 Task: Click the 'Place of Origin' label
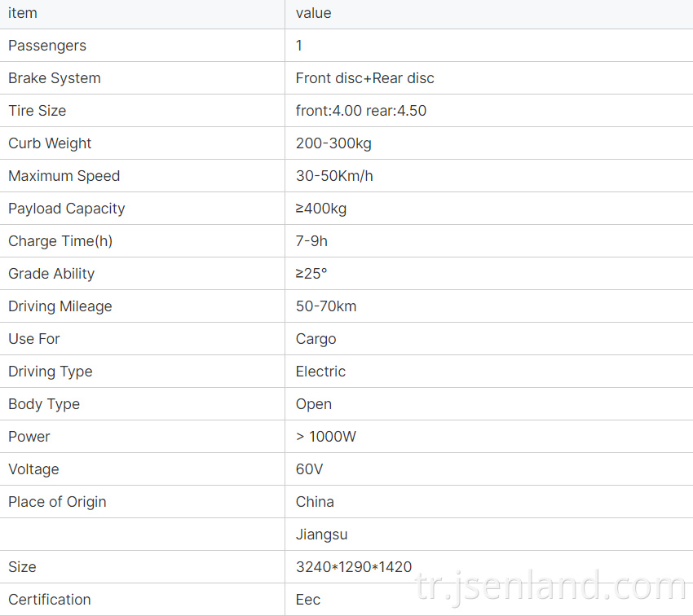click(x=57, y=502)
